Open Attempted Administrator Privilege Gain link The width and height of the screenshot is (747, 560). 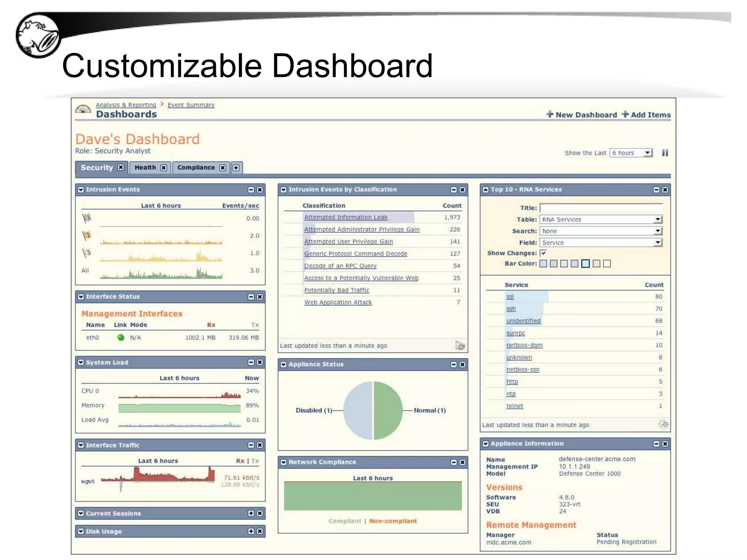click(362, 229)
